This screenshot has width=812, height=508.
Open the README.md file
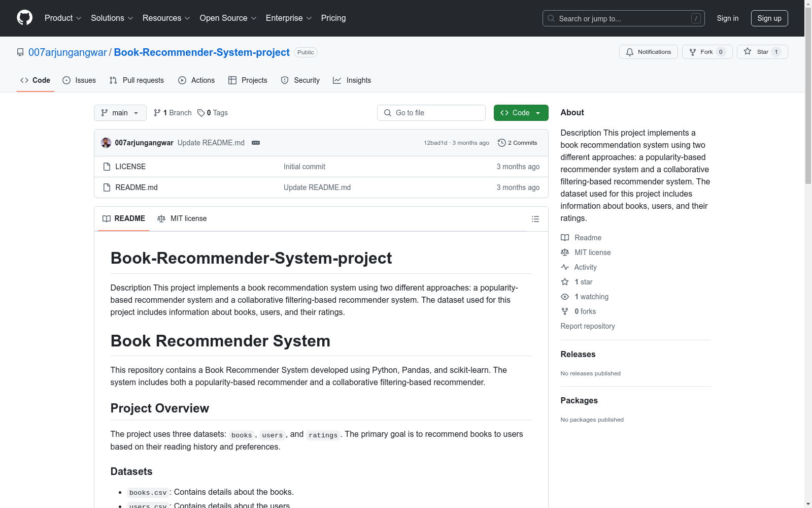pos(137,187)
